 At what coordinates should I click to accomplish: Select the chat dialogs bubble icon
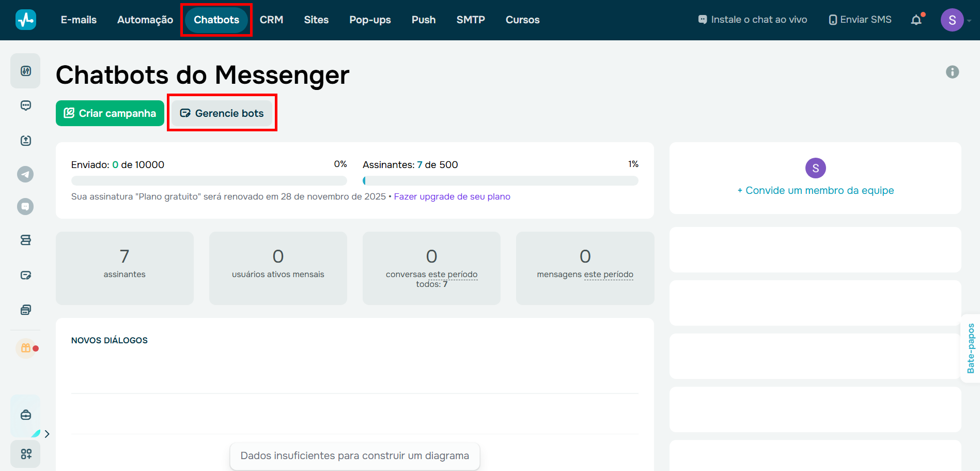tap(25, 105)
